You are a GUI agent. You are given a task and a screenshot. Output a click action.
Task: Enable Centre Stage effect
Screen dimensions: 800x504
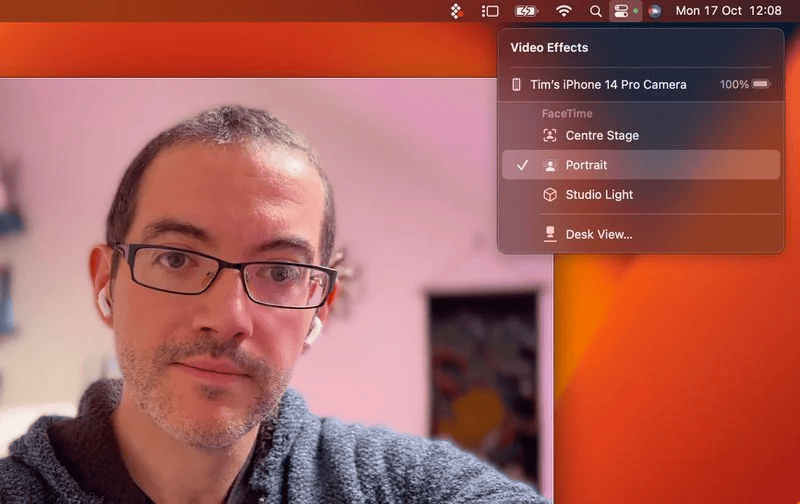point(602,136)
